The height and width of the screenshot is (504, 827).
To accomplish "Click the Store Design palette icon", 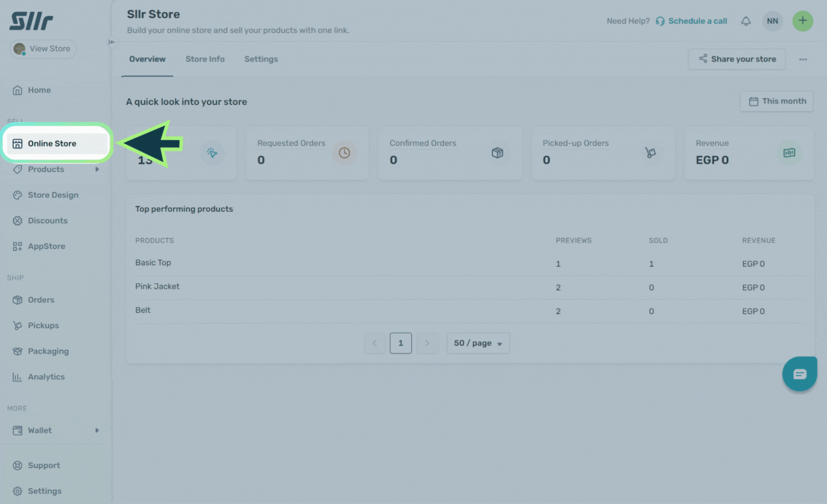I will click(18, 195).
